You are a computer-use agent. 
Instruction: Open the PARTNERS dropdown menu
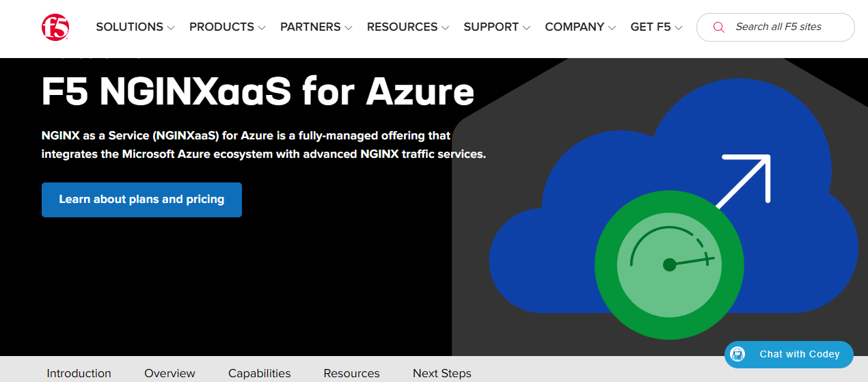coord(316,27)
